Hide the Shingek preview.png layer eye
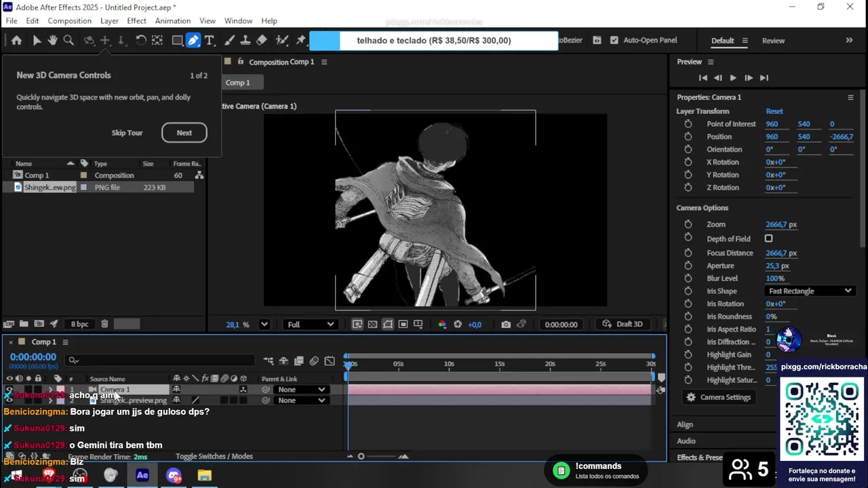The height and width of the screenshot is (488, 868). (x=9, y=401)
